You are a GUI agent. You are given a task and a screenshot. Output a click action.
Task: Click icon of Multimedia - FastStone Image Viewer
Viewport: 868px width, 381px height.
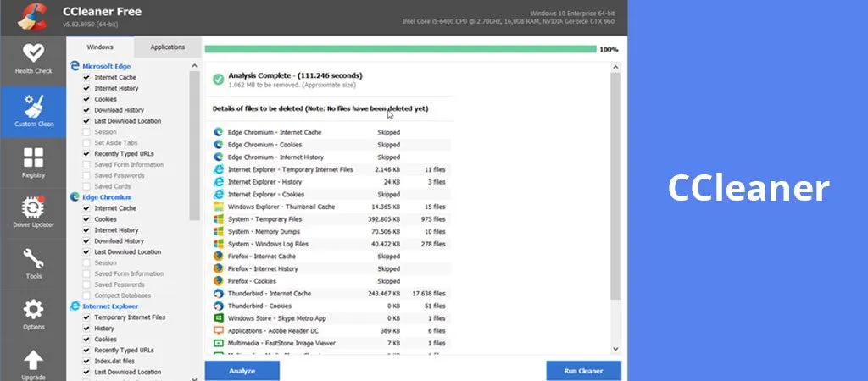[x=218, y=343]
